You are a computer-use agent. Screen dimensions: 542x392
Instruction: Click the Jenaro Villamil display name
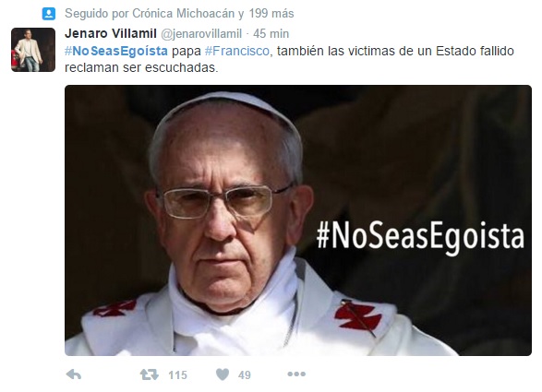pos(111,33)
